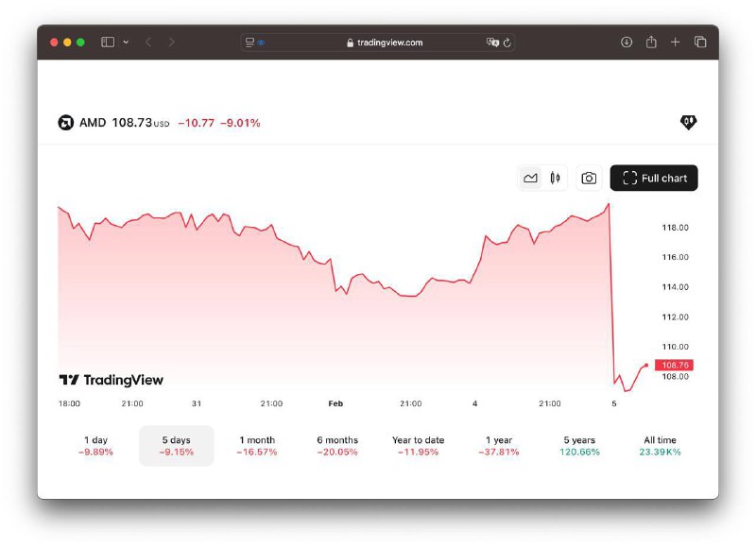This screenshot has height=548, width=756.
Task: Switch to area chart style
Action: pyautogui.click(x=530, y=178)
